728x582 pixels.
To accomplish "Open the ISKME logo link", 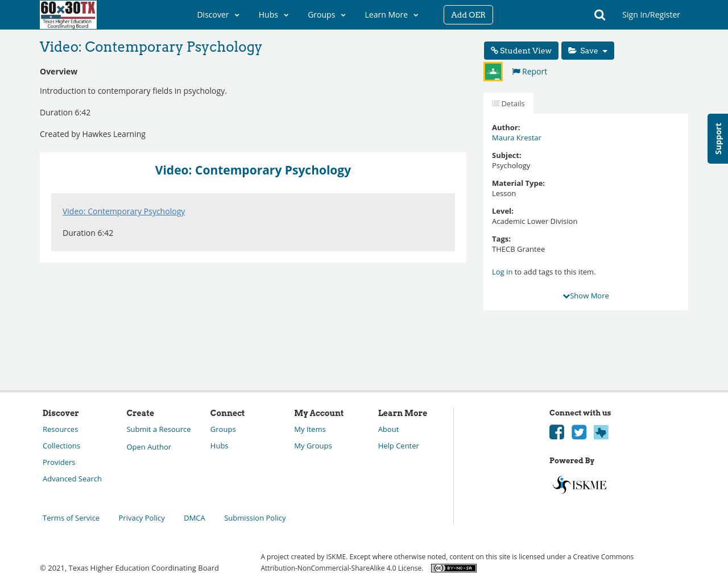I will click(x=580, y=485).
